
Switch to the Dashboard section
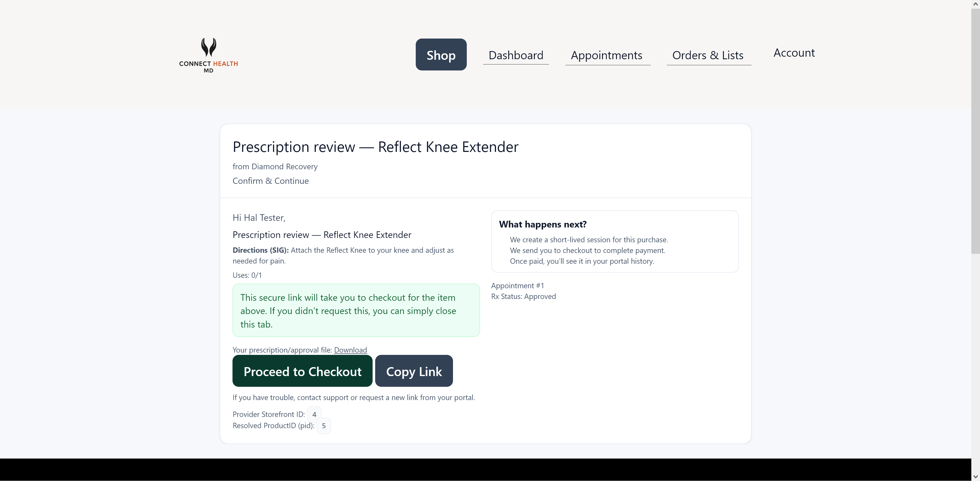pyautogui.click(x=516, y=55)
